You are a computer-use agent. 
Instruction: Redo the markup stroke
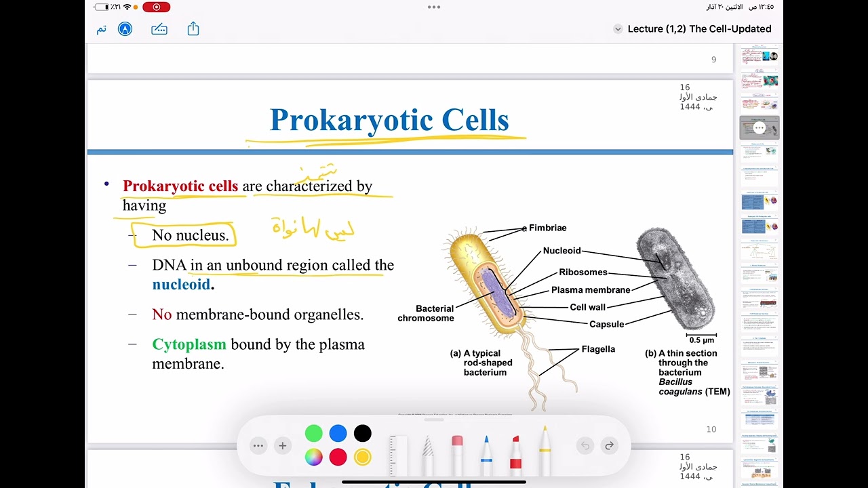609,445
